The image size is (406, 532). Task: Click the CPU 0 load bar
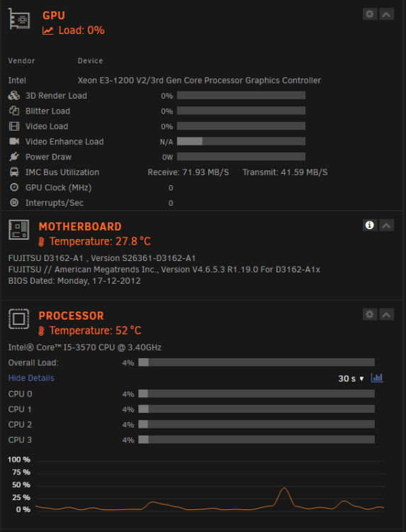256,394
